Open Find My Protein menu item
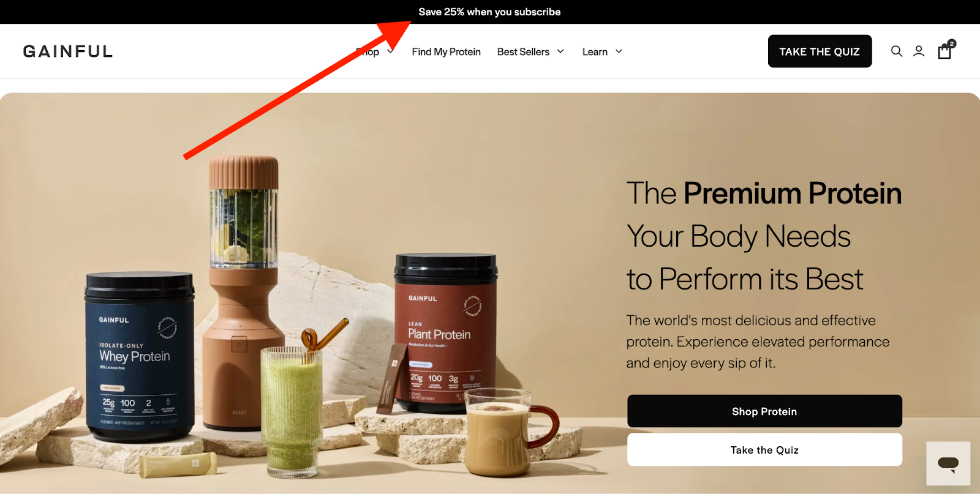 click(x=446, y=52)
